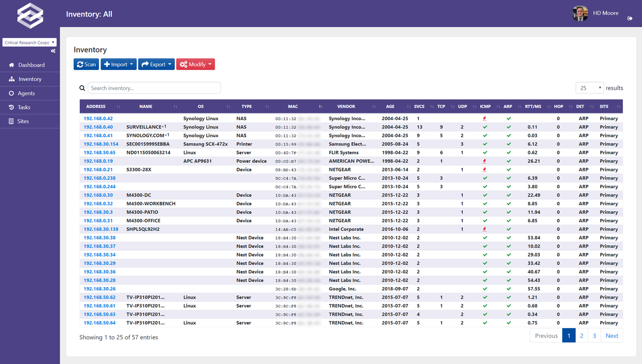Screen dimensions: 642x364
Task: Open the red Modify dropdown
Action: [195, 64]
